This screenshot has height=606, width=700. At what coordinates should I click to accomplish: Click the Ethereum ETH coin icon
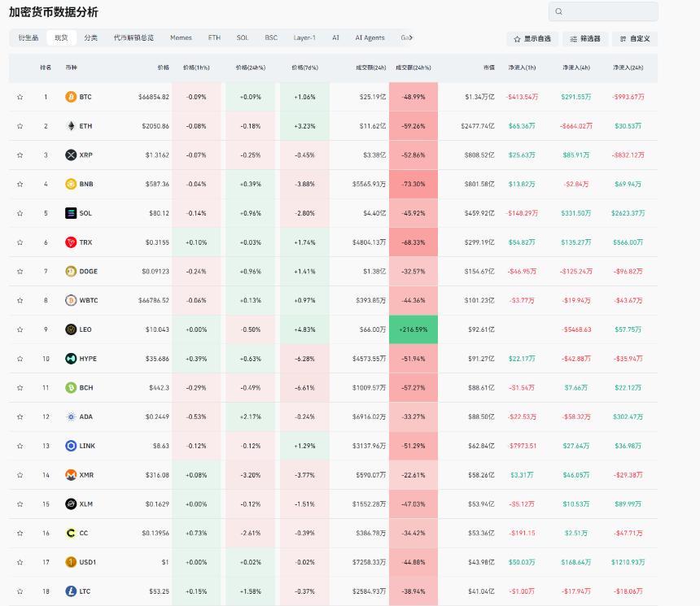click(69, 125)
